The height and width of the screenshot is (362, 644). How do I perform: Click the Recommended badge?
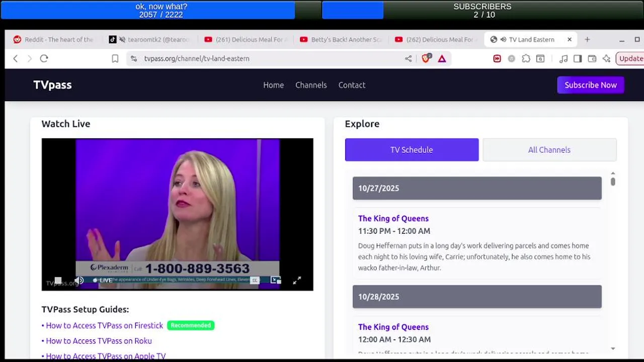pyautogui.click(x=191, y=325)
